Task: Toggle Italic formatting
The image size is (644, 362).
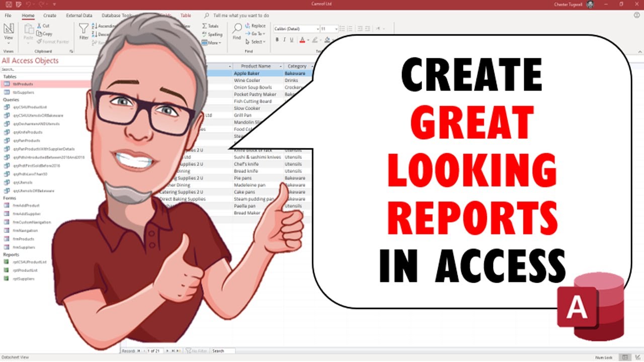Action: (284, 40)
